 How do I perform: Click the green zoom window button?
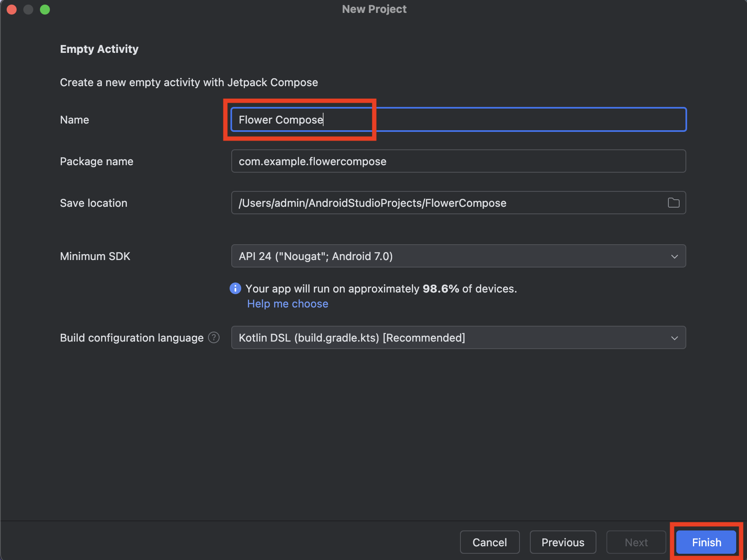point(45,9)
